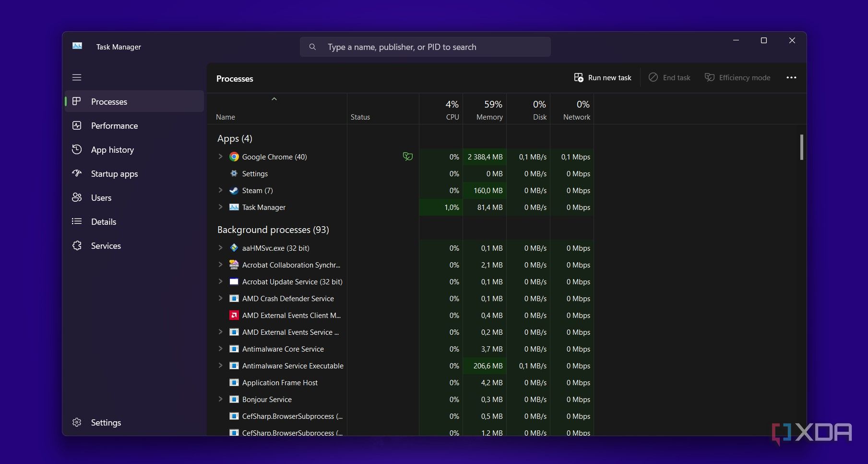Viewport: 868px width, 464px height.
Task: Click the Run new task button
Action: pyautogui.click(x=603, y=77)
